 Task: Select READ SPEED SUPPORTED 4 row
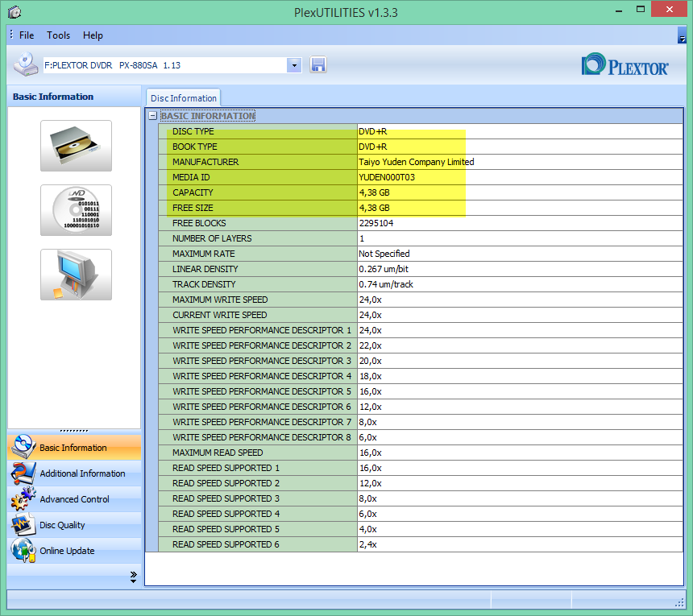(x=421, y=514)
